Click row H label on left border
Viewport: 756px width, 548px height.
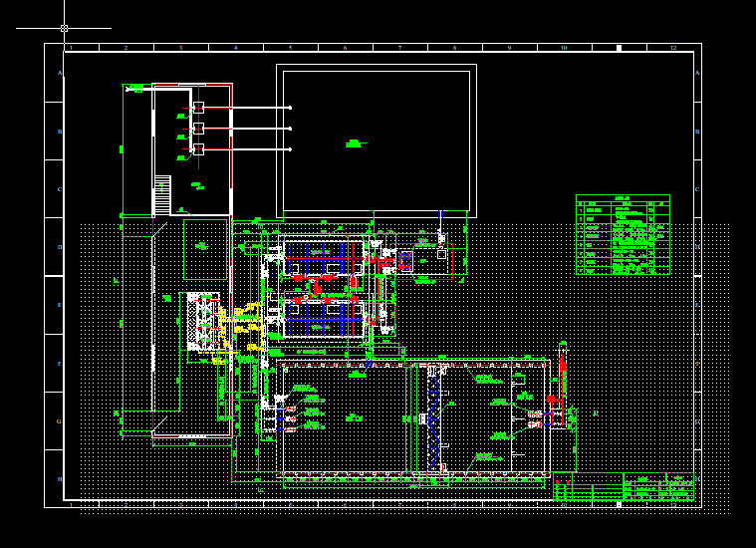point(60,479)
